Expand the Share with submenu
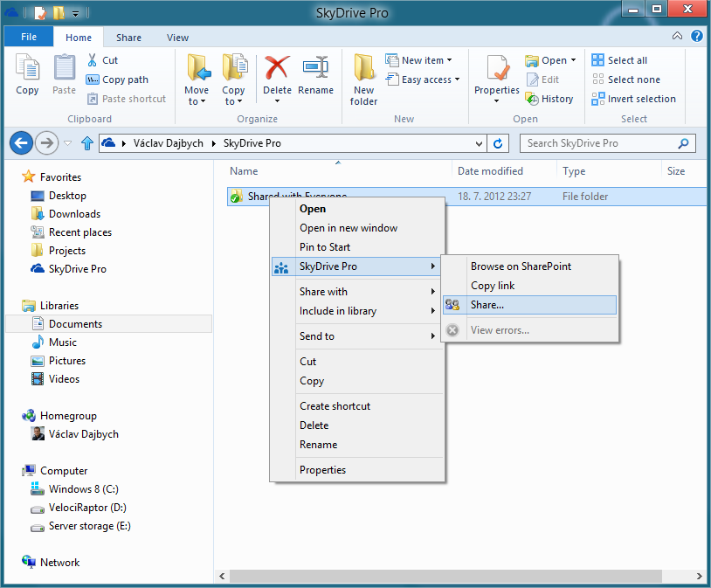 [x=357, y=292]
